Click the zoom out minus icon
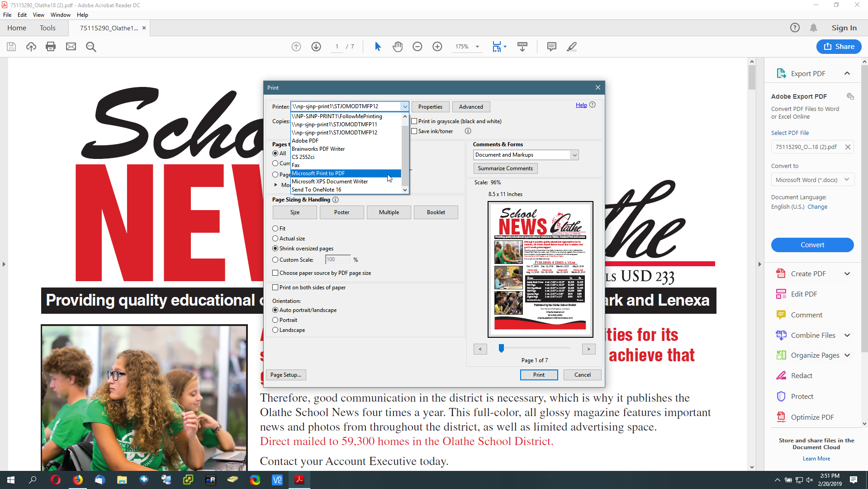868x489 pixels. tap(417, 47)
